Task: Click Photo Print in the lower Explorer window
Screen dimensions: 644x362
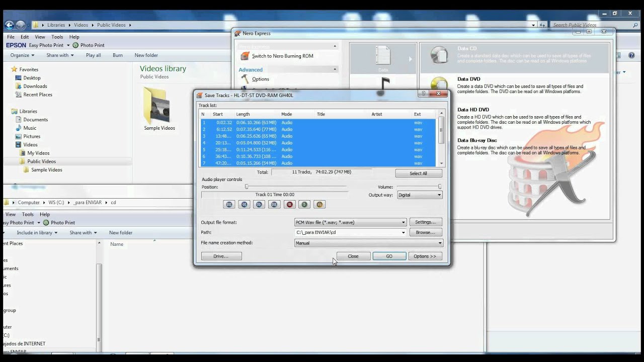Action: 59,223
